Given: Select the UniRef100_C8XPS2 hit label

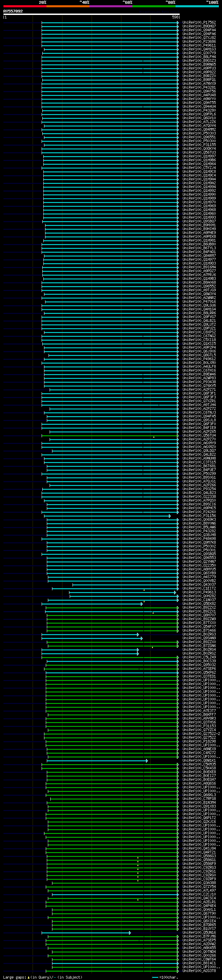Looking at the screenshot, I should coord(199,332).
